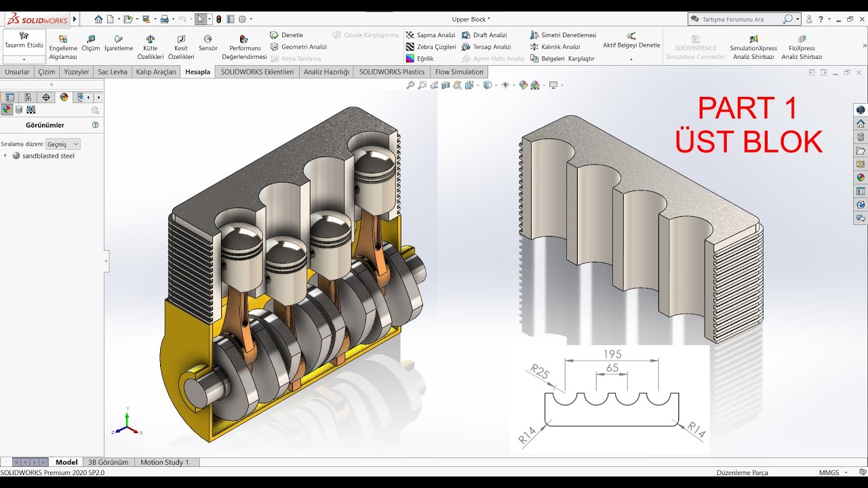Switch to the Unsurlar tab
Viewport: 868px width, 488px height.
coord(17,72)
